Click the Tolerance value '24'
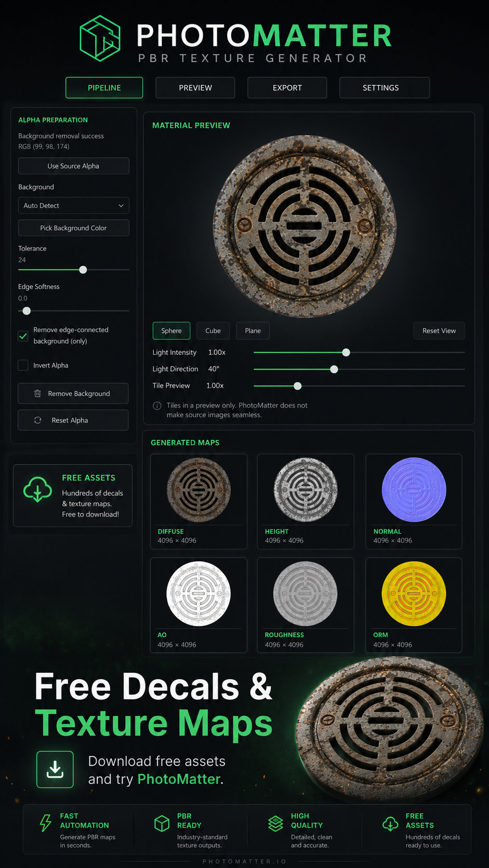The image size is (489, 868). [x=22, y=260]
